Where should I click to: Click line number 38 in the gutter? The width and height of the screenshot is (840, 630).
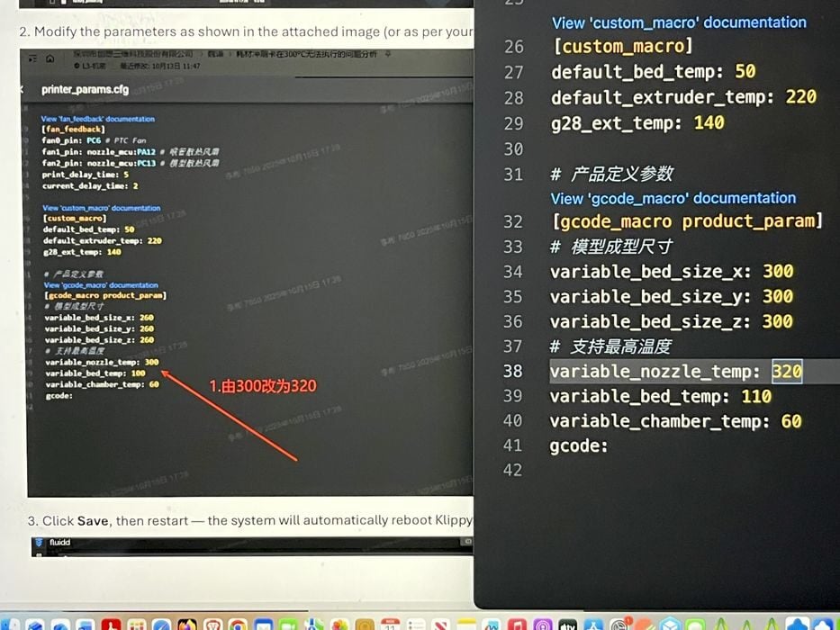tap(512, 372)
